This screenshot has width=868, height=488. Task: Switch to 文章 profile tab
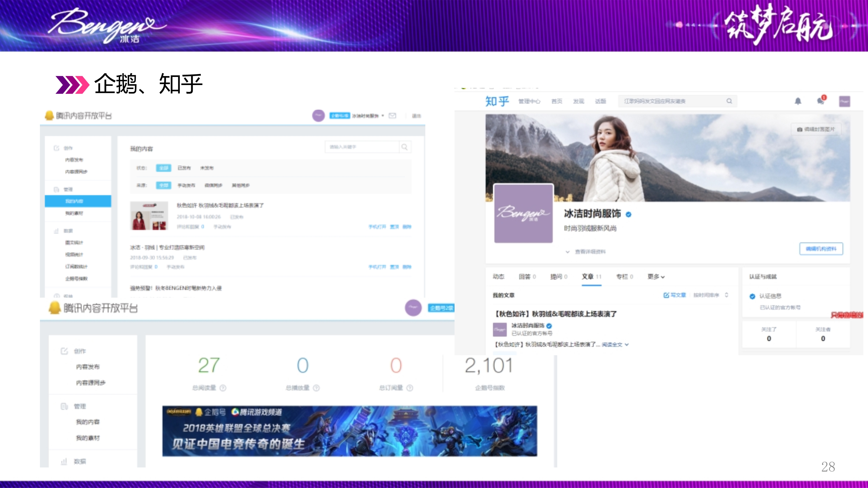pyautogui.click(x=591, y=277)
